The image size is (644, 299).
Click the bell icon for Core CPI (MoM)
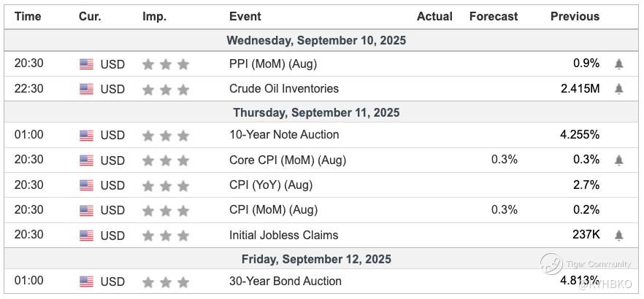619,160
